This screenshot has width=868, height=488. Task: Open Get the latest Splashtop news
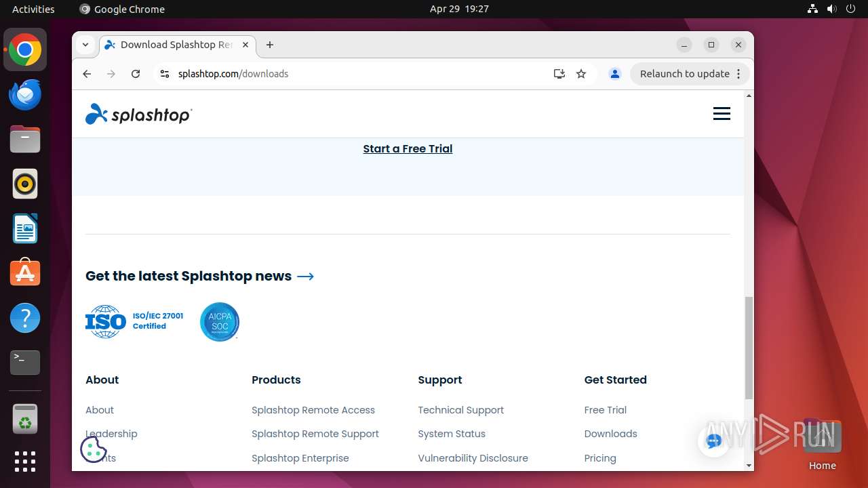pyautogui.click(x=199, y=276)
